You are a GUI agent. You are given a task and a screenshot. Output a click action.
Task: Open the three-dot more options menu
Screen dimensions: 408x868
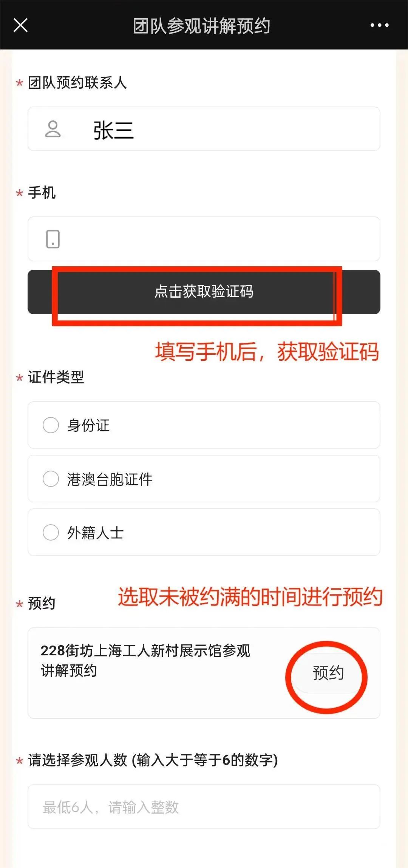[x=379, y=25]
